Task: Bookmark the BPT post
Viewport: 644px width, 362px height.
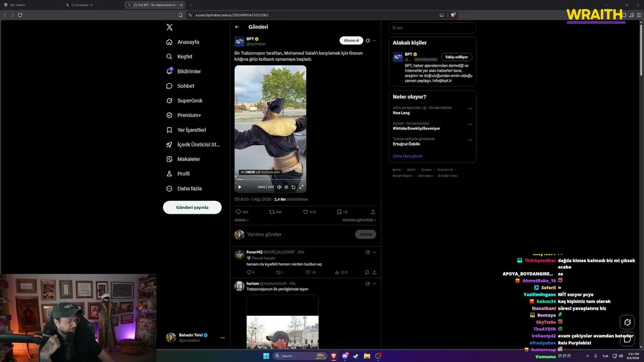Action: pos(339,212)
